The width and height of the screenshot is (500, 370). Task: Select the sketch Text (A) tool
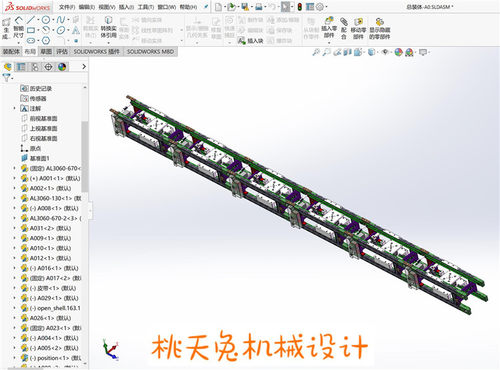(x=76, y=30)
